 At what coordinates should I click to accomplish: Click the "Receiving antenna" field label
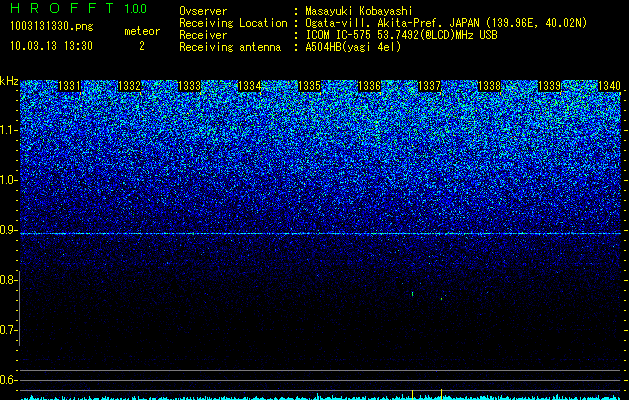[x=230, y=47]
